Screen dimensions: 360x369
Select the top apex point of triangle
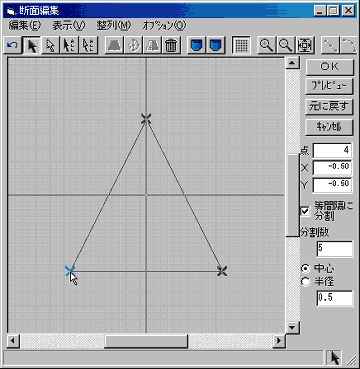point(146,119)
